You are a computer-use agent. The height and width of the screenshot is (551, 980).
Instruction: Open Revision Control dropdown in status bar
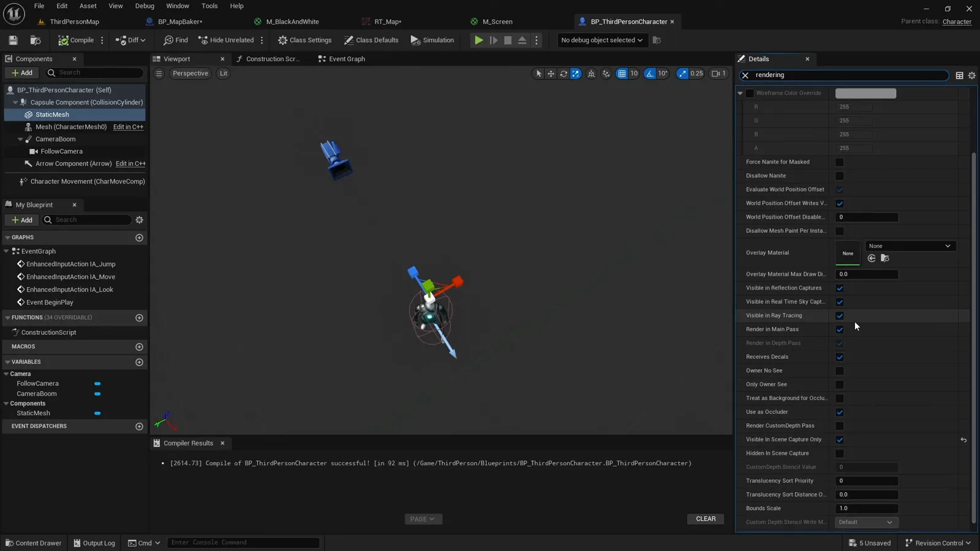(938, 543)
